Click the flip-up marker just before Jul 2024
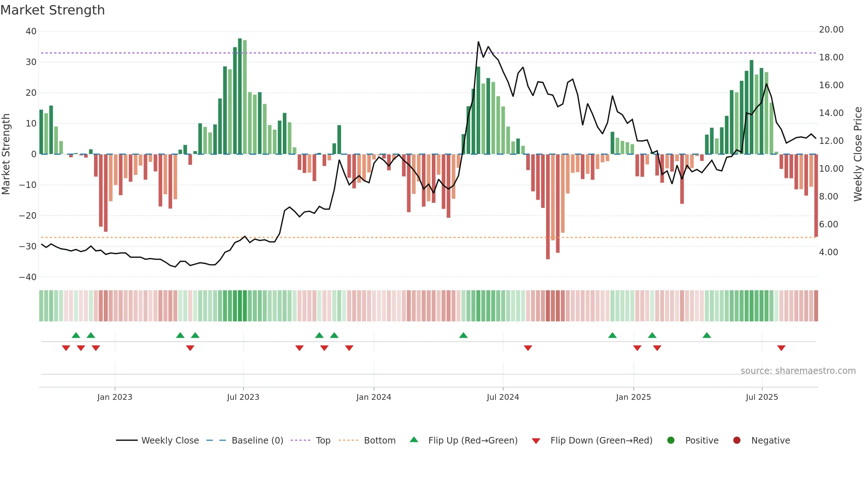The height and width of the screenshot is (488, 868). [463, 335]
